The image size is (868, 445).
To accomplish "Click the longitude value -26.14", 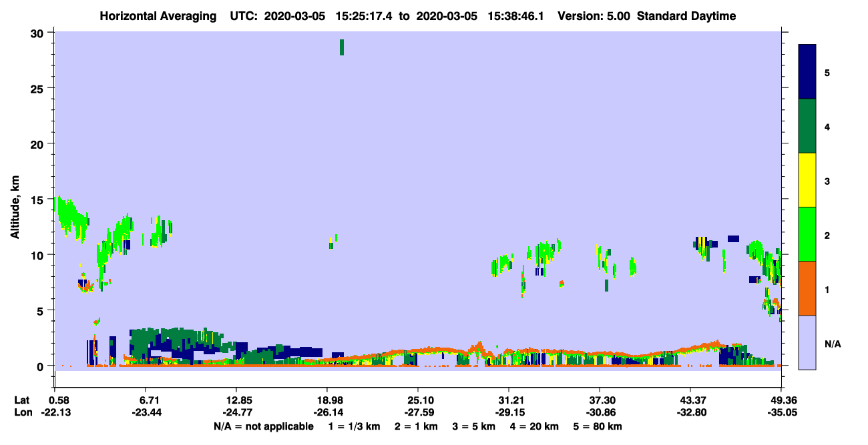I will coord(327,412).
